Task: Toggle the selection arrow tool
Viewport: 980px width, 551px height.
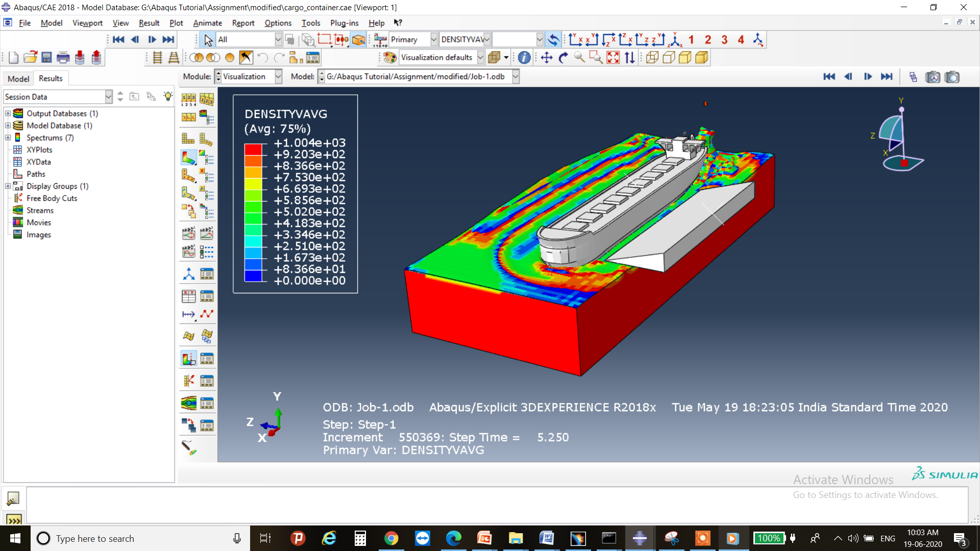Action: pos(208,39)
